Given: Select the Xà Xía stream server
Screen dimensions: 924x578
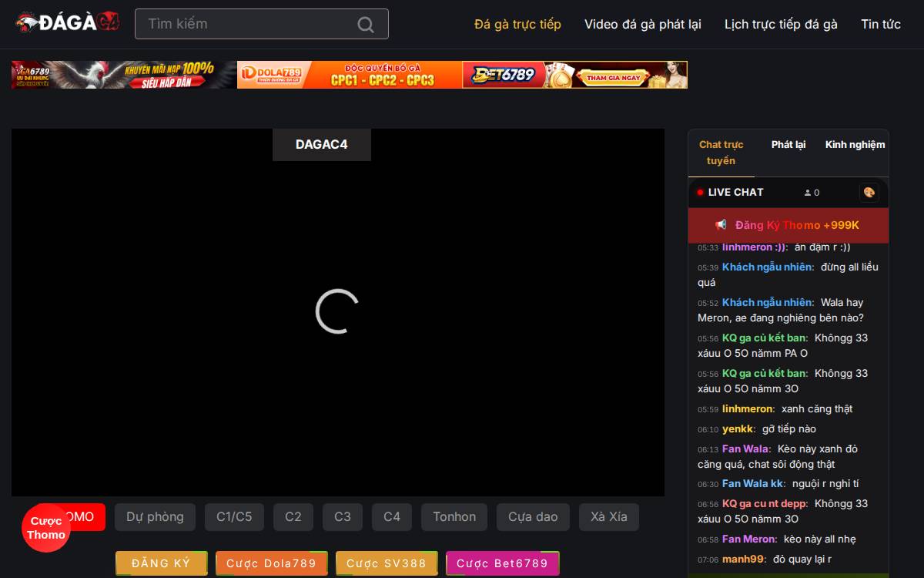Looking at the screenshot, I should pos(609,517).
